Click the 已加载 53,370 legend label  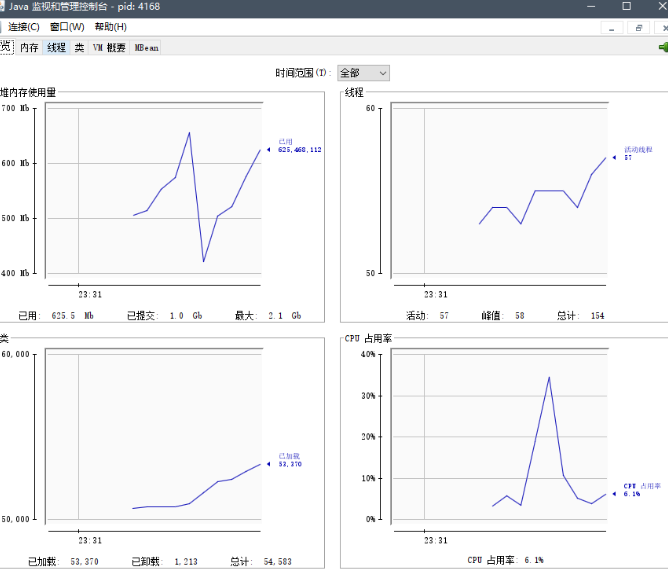[x=290, y=460]
